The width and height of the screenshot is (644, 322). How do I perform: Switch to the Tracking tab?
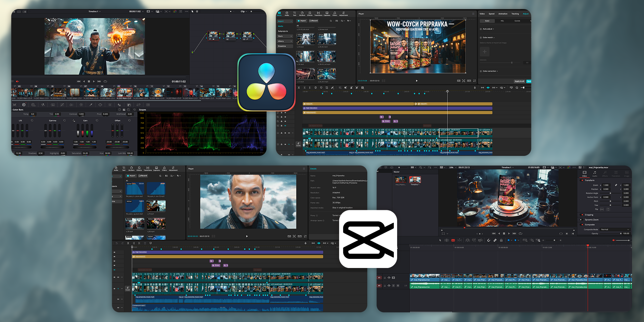(x=515, y=14)
